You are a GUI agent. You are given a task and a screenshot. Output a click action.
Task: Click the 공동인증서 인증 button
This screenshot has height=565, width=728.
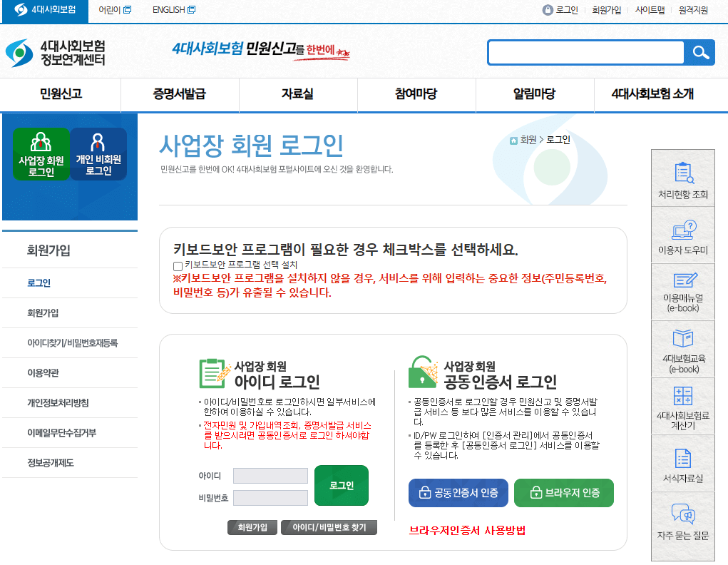458,492
